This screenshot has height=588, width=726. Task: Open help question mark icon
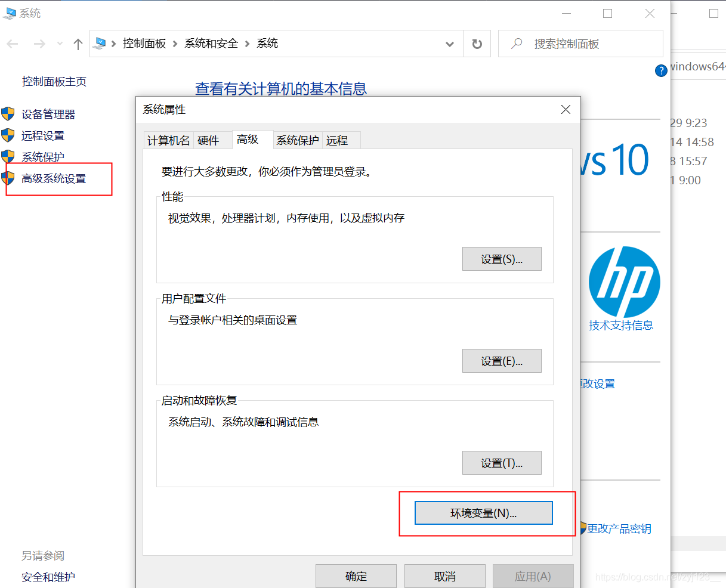click(x=661, y=70)
